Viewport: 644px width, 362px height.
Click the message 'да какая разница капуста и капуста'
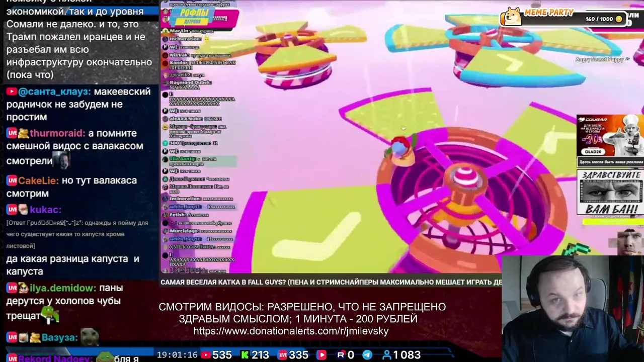pyautogui.click(x=73, y=265)
